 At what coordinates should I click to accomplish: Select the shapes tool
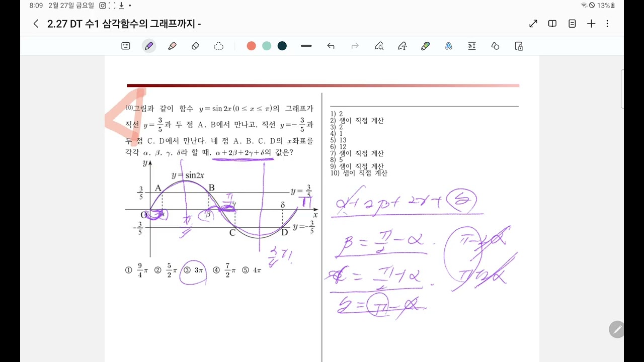pos(495,46)
